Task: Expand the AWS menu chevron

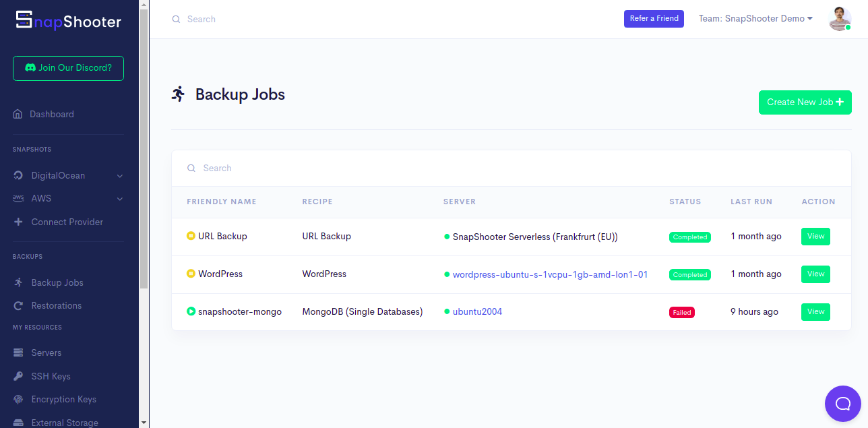Action: point(120,199)
